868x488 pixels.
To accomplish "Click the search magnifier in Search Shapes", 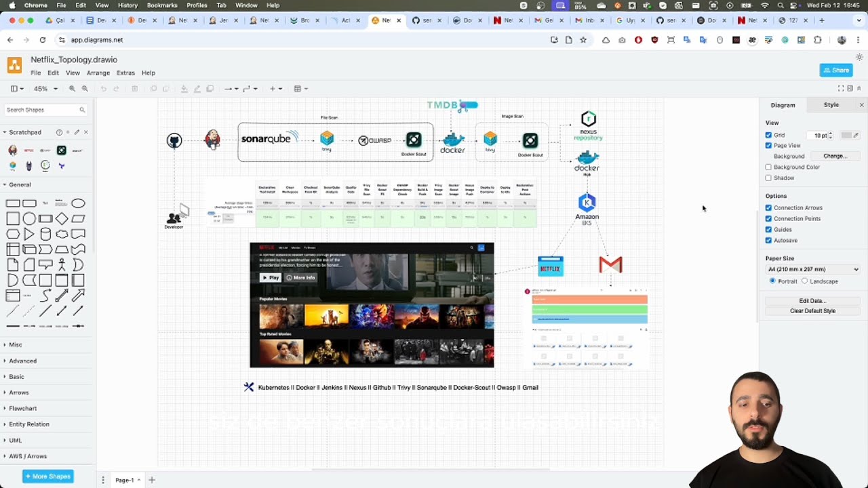I will coord(82,110).
